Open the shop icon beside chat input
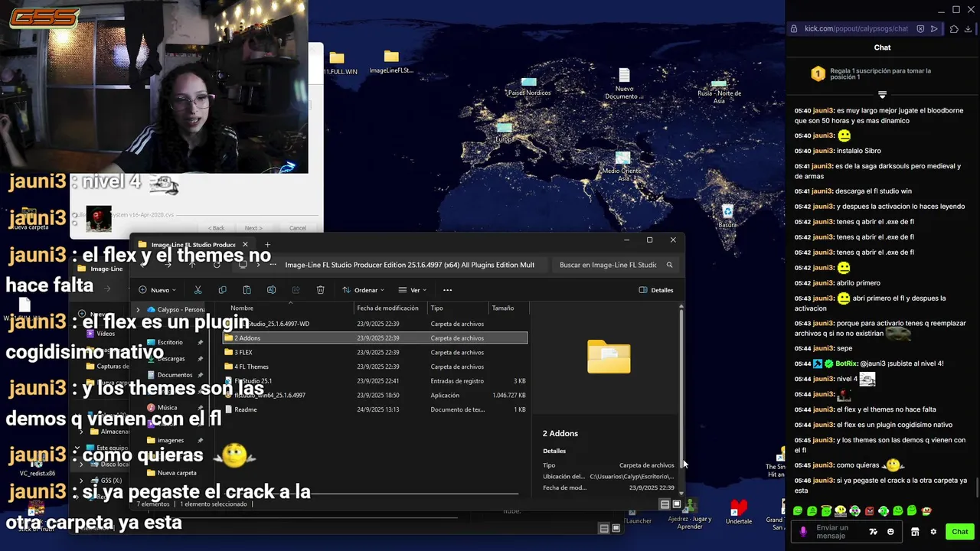 coord(915,532)
